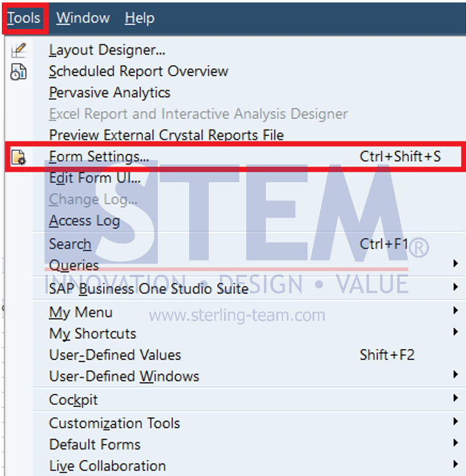The width and height of the screenshot is (466, 476).
Task: Select Form Settings menu entry
Action: pyautogui.click(x=234, y=156)
